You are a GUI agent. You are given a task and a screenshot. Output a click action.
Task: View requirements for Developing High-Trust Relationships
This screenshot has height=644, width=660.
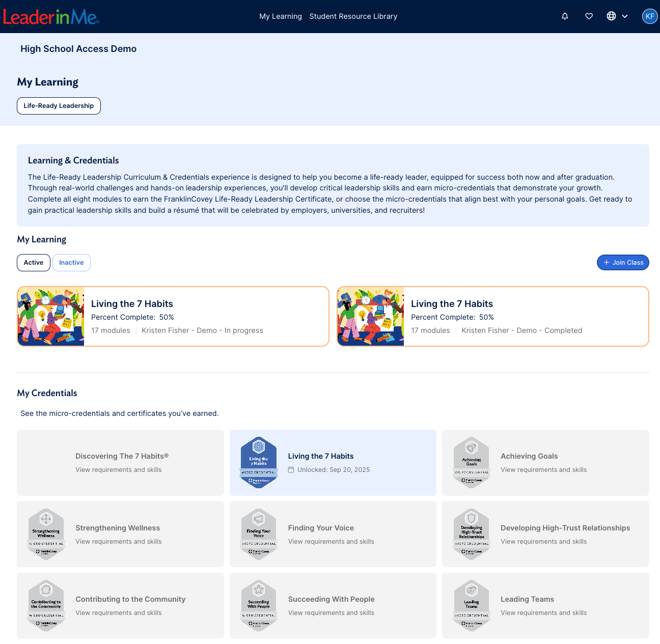pyautogui.click(x=543, y=542)
